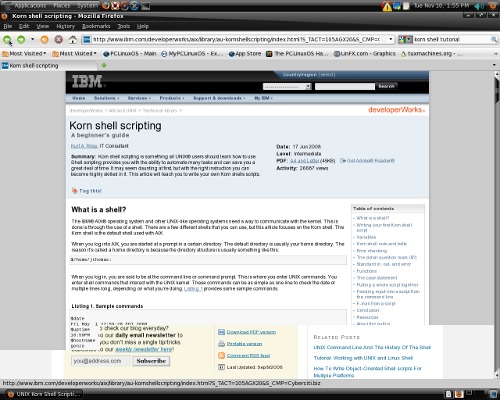Open the Tools menu
The width and height of the screenshot is (500, 400).
pos(123,26)
